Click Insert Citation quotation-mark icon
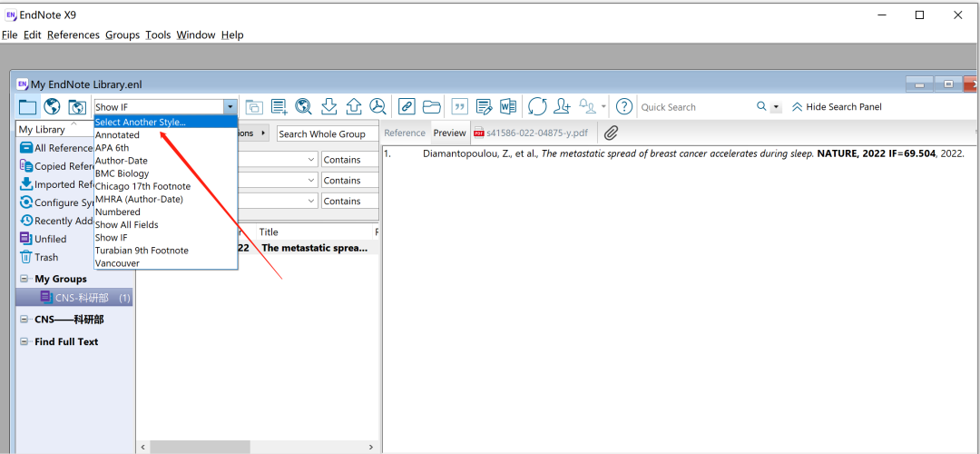 460,107
